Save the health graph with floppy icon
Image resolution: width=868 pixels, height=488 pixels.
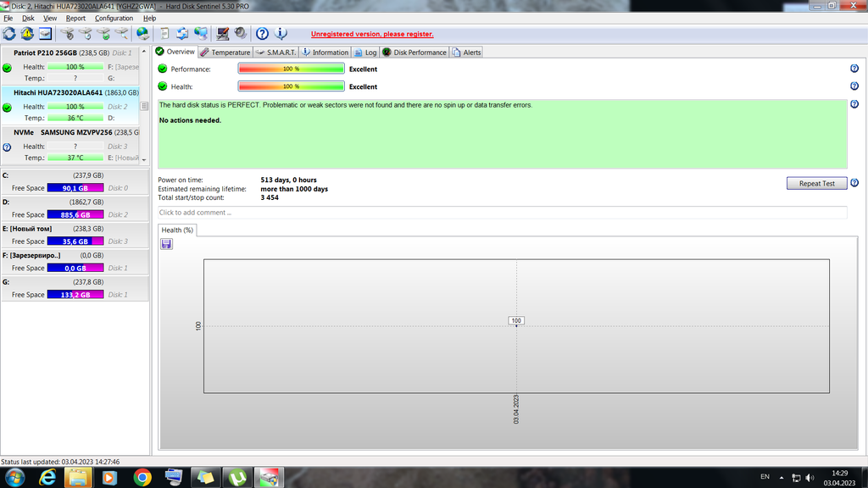point(166,244)
